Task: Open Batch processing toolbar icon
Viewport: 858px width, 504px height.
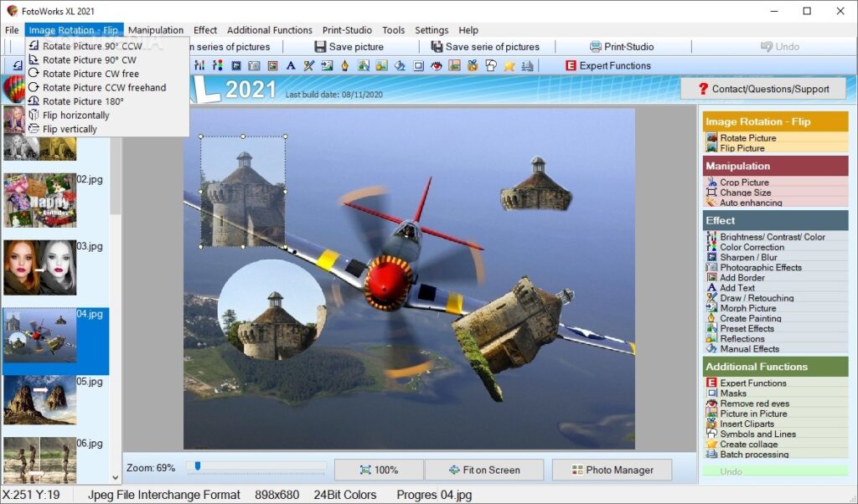Action: (x=528, y=65)
